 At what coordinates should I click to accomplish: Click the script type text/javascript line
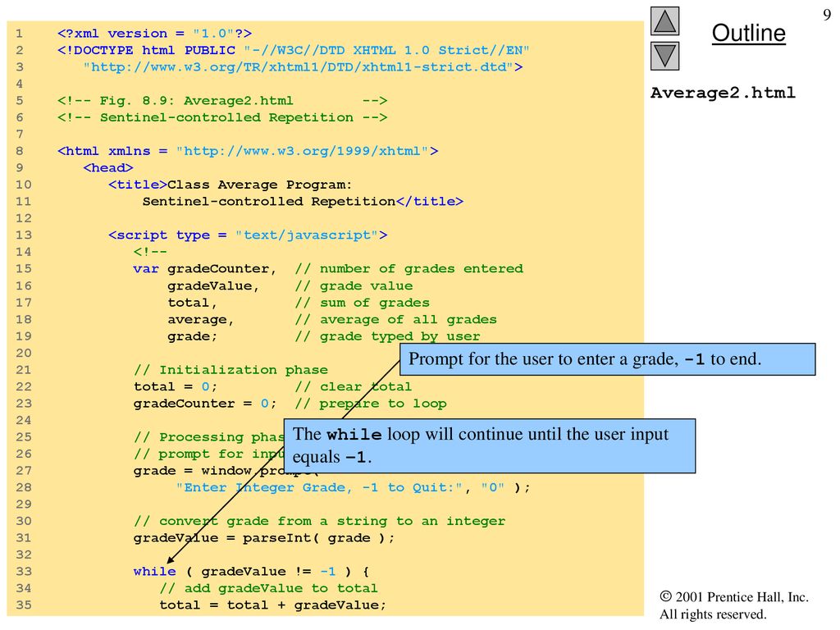(x=248, y=235)
